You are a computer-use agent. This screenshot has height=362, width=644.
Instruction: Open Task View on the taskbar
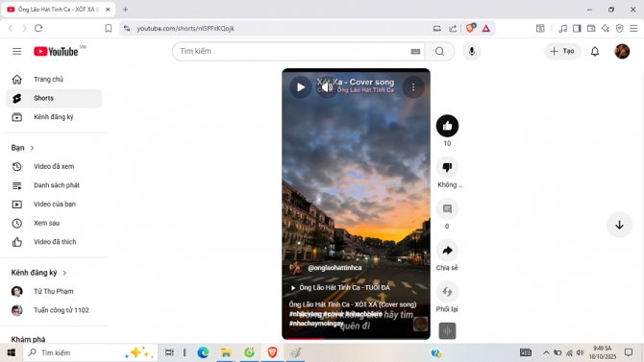(x=169, y=352)
